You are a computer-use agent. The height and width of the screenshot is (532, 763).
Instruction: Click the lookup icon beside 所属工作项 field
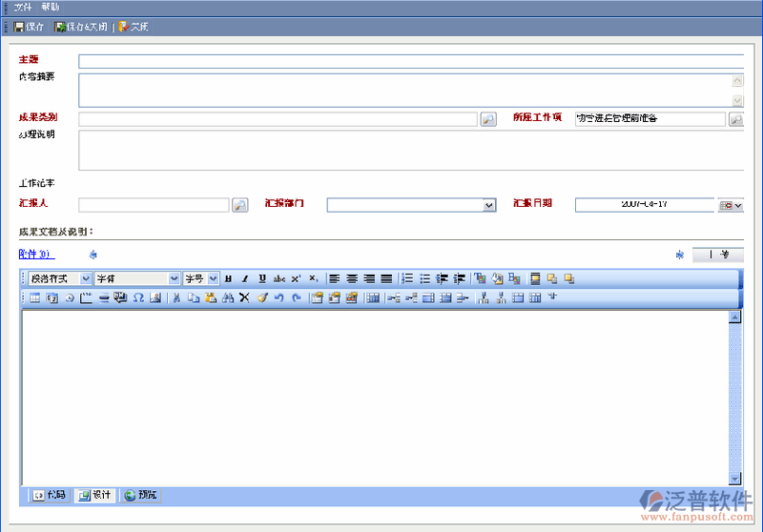735,119
